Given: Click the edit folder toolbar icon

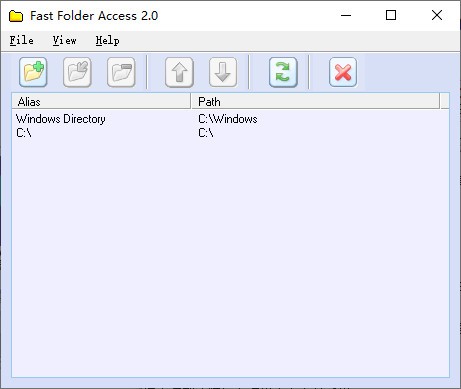Looking at the screenshot, I should [x=77, y=72].
